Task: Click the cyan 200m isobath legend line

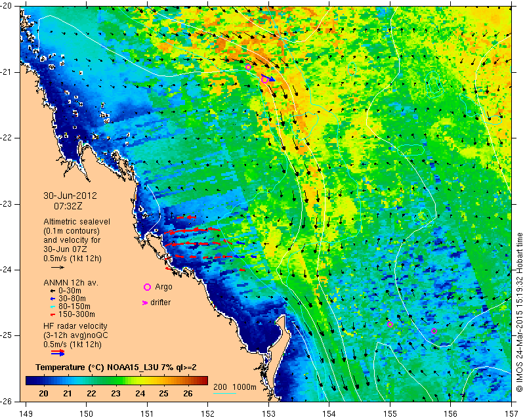Action: [x=224, y=393]
